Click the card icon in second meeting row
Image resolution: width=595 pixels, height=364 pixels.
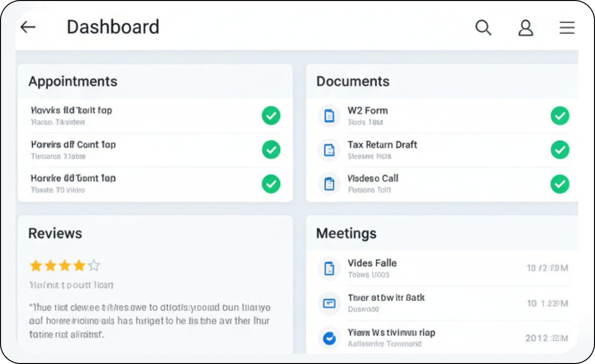pos(329,303)
